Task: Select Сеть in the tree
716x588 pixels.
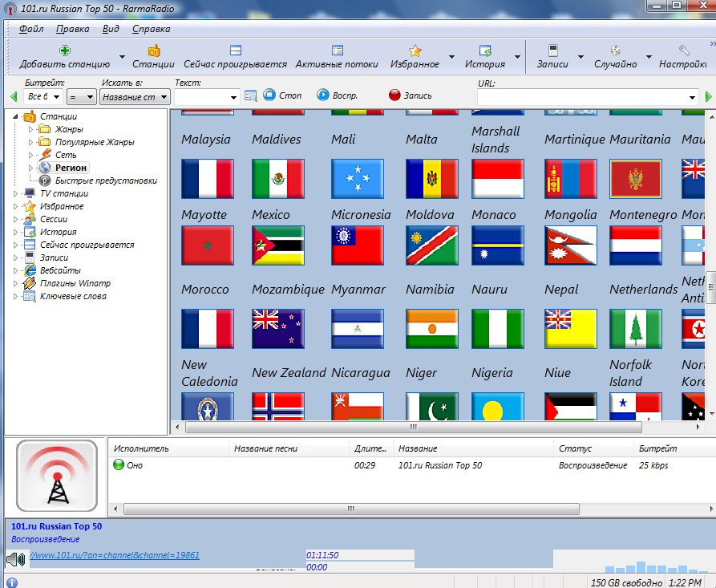Action: [66, 155]
